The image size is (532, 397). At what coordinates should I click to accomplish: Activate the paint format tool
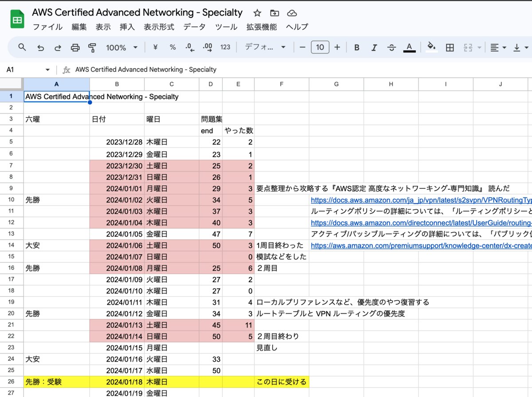(x=92, y=47)
